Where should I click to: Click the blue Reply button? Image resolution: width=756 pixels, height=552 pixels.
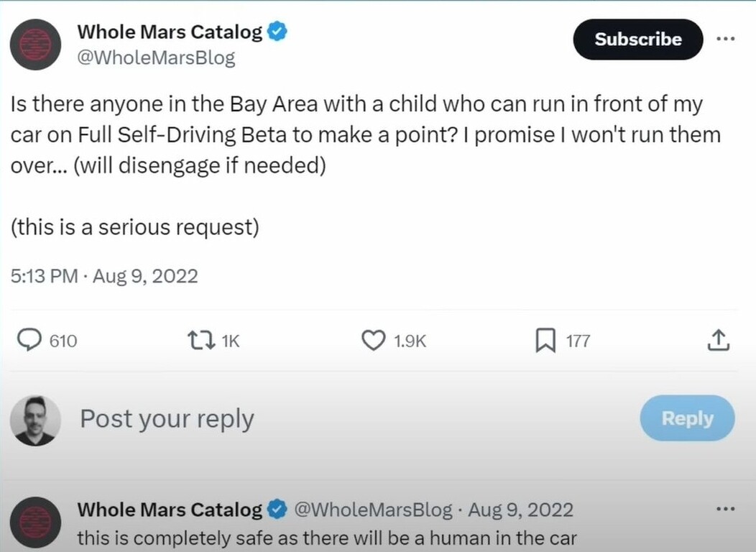tap(687, 418)
